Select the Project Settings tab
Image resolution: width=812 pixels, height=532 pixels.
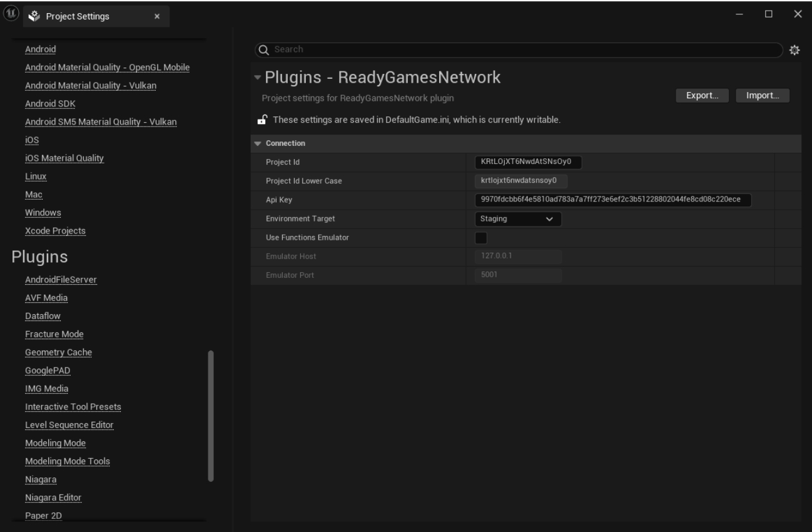coord(83,17)
